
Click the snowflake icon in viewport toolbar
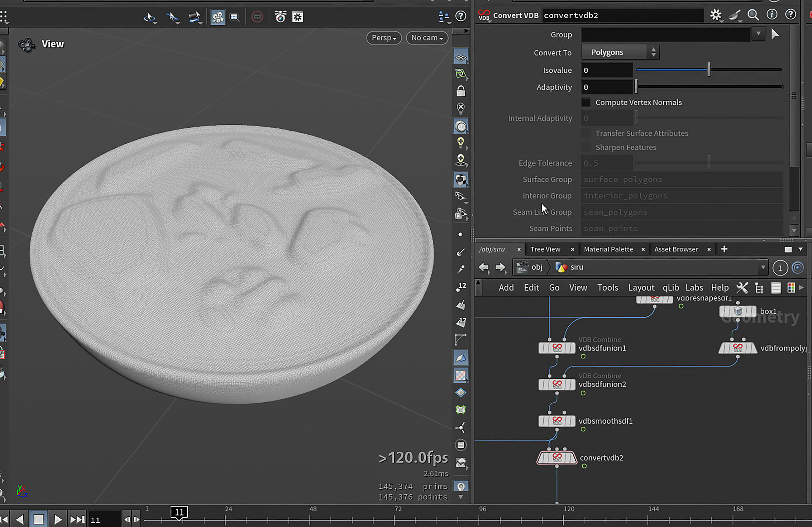coord(298,17)
